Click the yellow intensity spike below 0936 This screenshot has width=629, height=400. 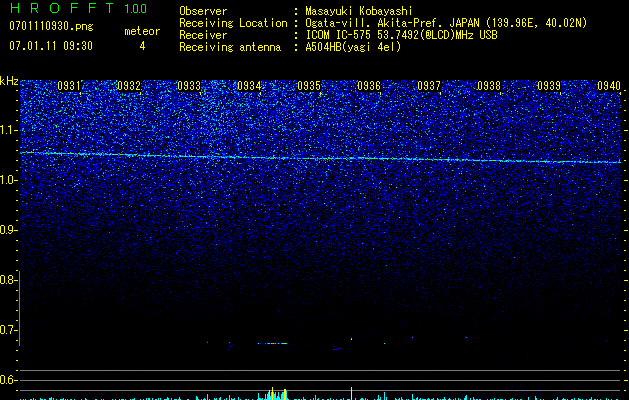pos(352,393)
